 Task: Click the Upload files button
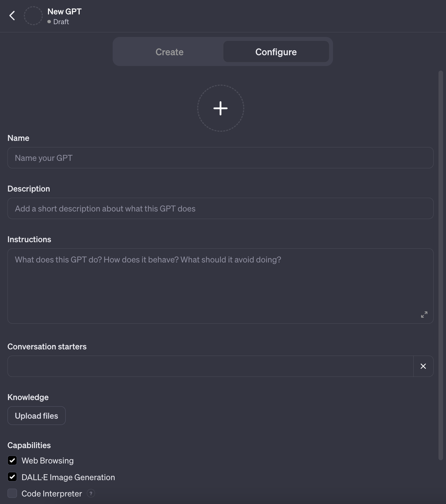[x=36, y=415]
